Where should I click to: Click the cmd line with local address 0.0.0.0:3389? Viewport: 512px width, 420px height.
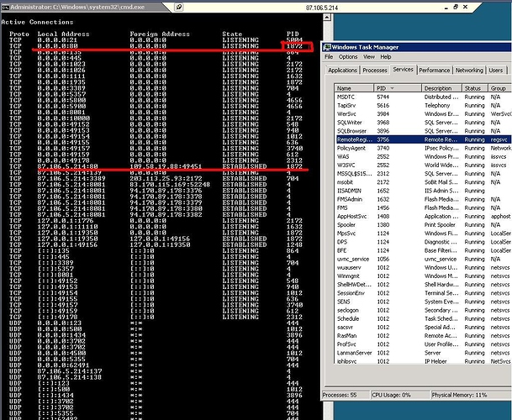coord(154,88)
